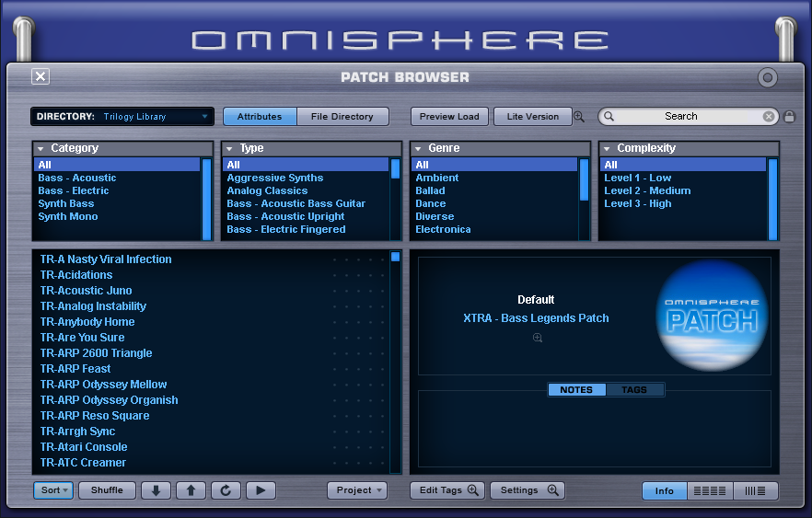Switch to the TAGS tab

(634, 390)
